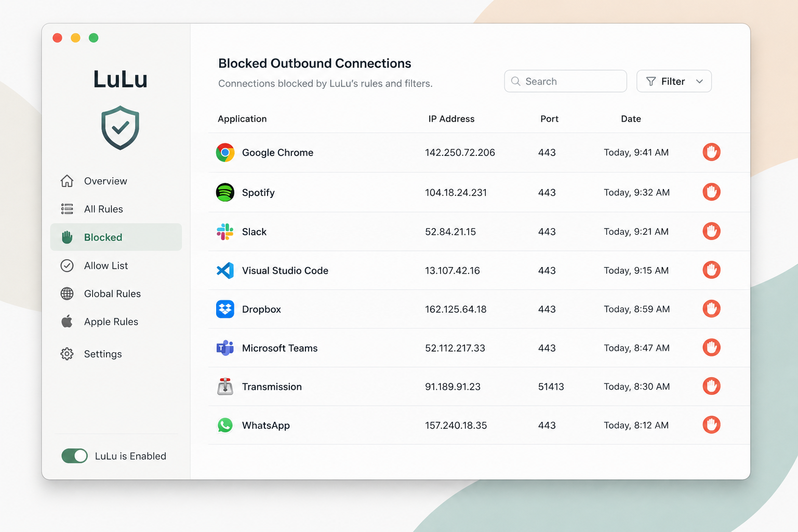
Task: Click the block hand icon for Transmission
Action: click(x=711, y=386)
